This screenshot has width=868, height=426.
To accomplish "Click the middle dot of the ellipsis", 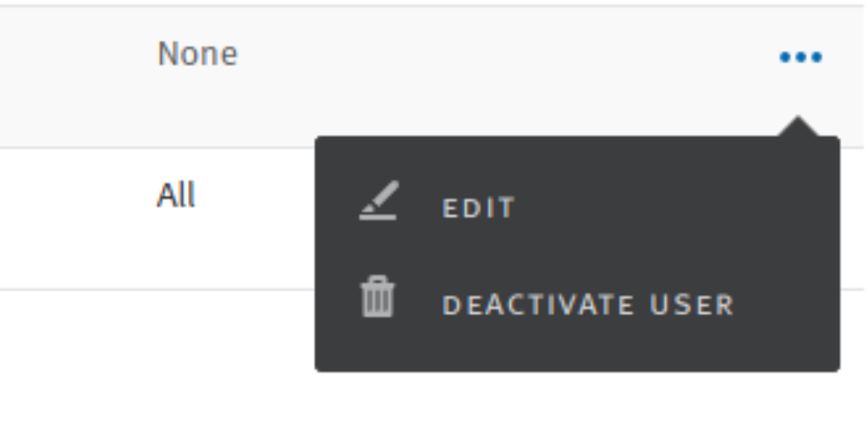I will [x=800, y=57].
